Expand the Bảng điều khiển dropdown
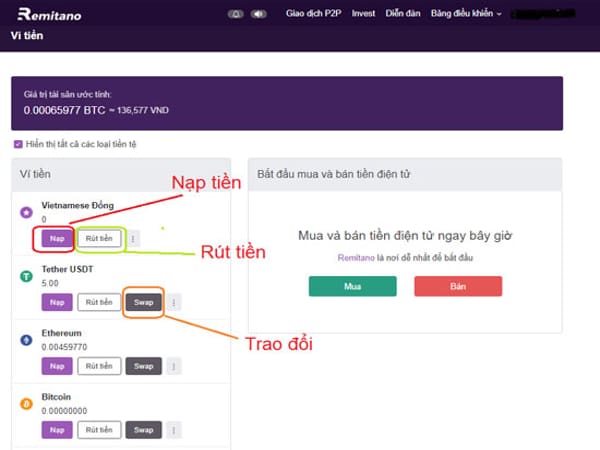 466,13
